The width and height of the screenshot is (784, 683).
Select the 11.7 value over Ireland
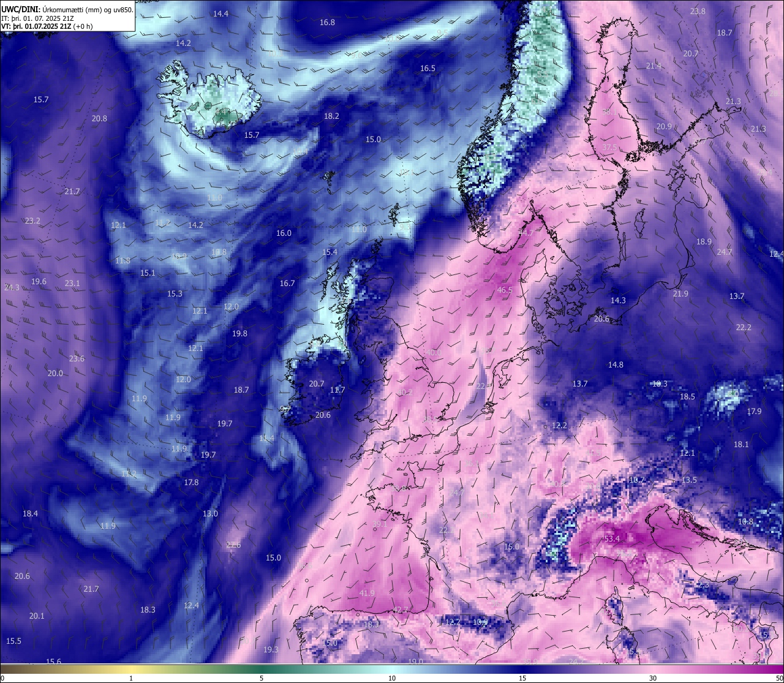coord(337,390)
